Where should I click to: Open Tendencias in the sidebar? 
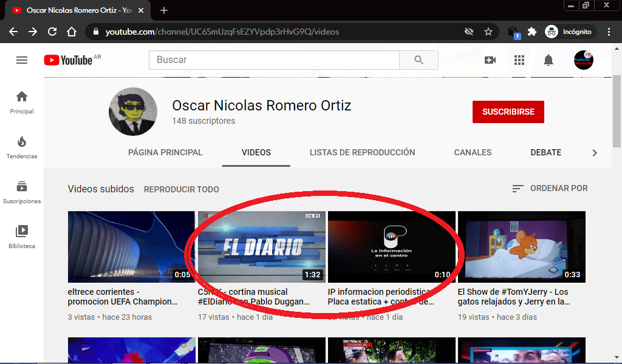click(22, 147)
